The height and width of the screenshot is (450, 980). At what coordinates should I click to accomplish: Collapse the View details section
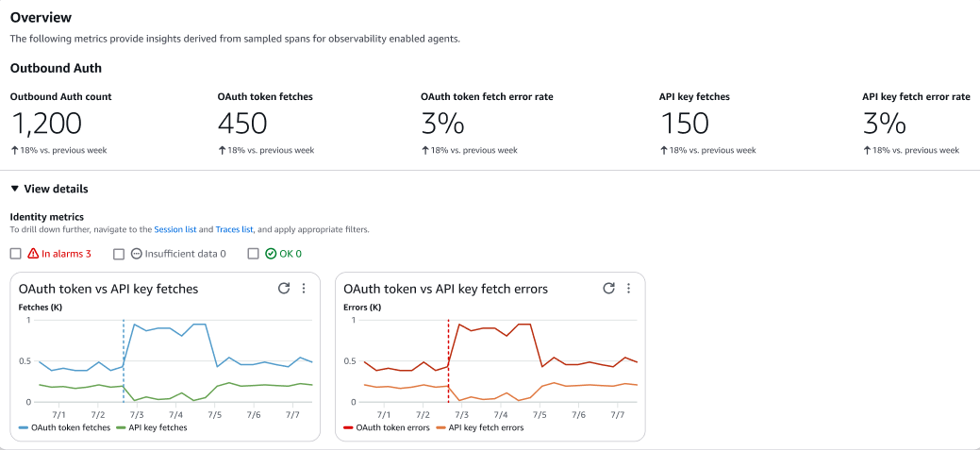coord(14,189)
